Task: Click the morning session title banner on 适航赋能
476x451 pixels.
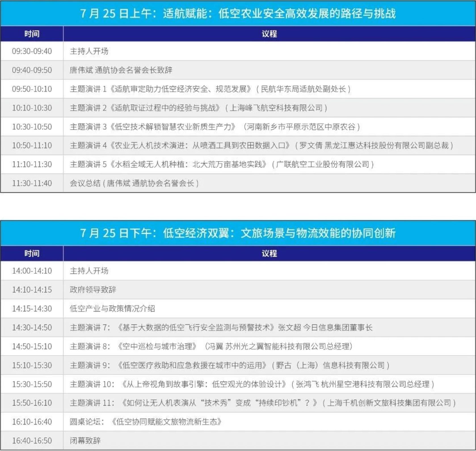Action: (238, 13)
